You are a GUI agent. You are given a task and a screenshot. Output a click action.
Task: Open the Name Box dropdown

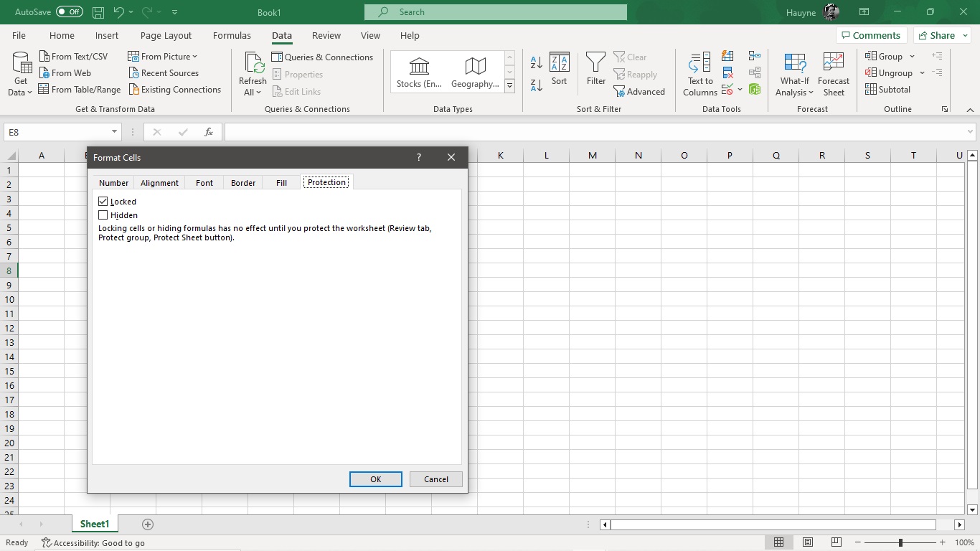[x=114, y=132]
